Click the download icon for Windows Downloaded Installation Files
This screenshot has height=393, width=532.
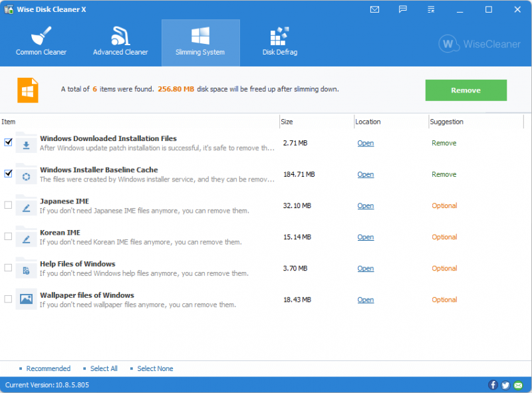[26, 143]
